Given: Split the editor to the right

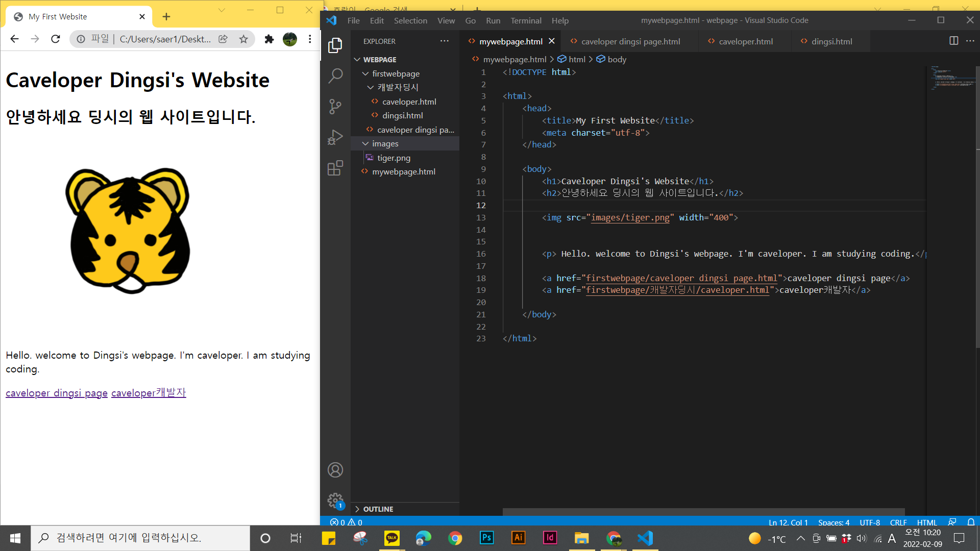Looking at the screenshot, I should [x=953, y=41].
